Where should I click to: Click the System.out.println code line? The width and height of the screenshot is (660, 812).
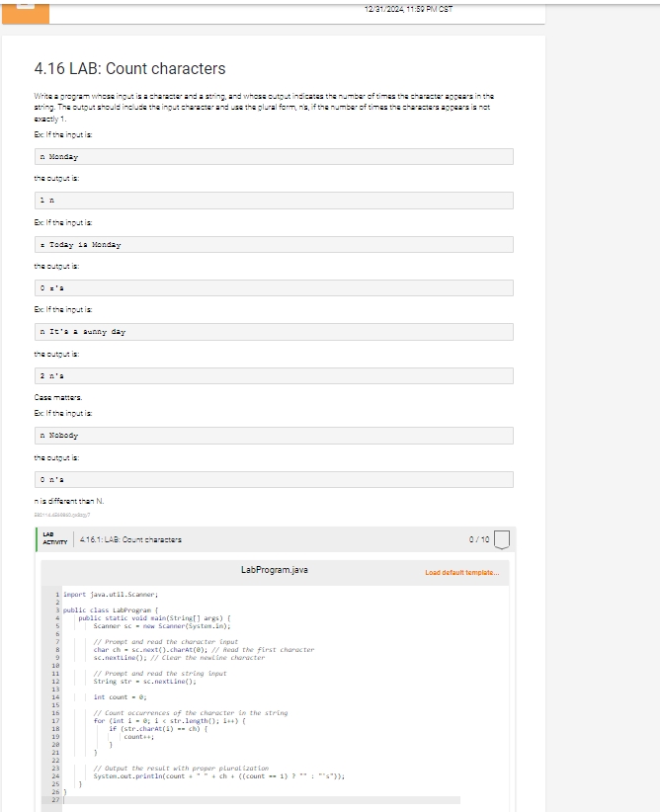(218, 776)
